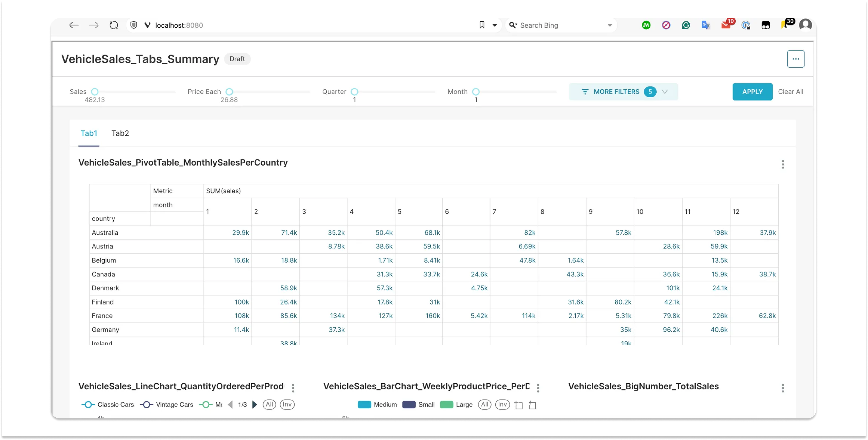The image size is (868, 440).
Task: Go back with the browser back arrow
Action: 74,25
